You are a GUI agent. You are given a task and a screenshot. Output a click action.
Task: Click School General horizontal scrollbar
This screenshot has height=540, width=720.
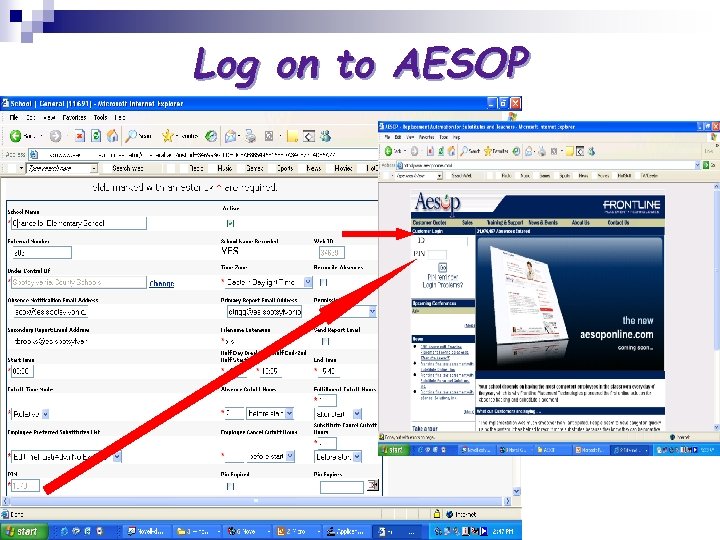coord(256,501)
